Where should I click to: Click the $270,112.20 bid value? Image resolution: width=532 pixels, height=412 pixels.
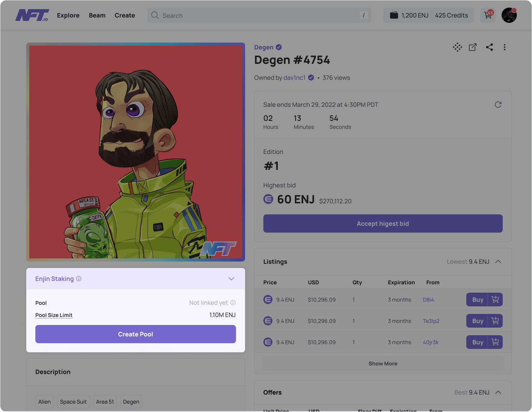coord(335,201)
